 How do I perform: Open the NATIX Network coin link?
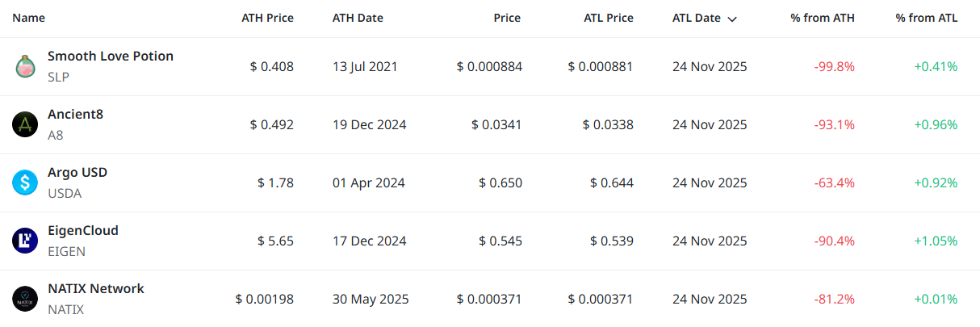96,289
